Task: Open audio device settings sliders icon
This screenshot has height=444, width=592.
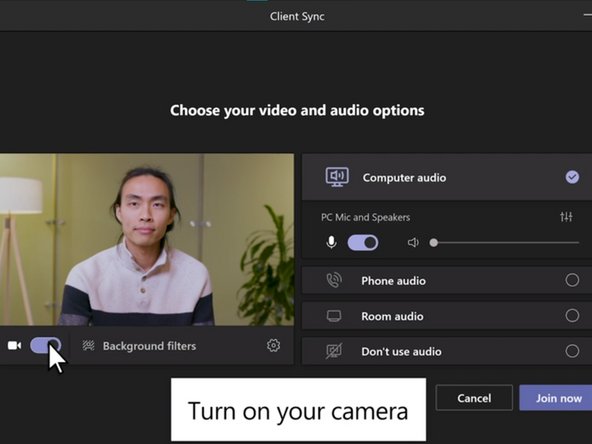Action: pos(566,217)
